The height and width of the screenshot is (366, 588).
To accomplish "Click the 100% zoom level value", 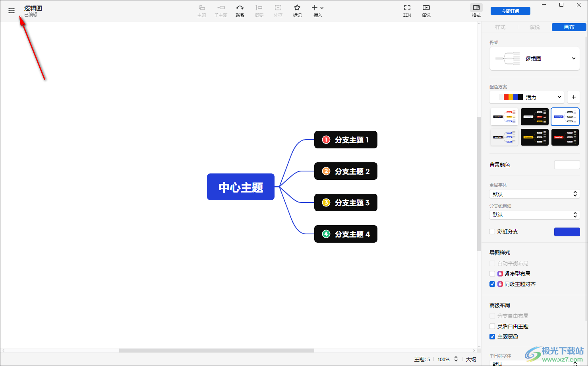I will click(x=443, y=359).
